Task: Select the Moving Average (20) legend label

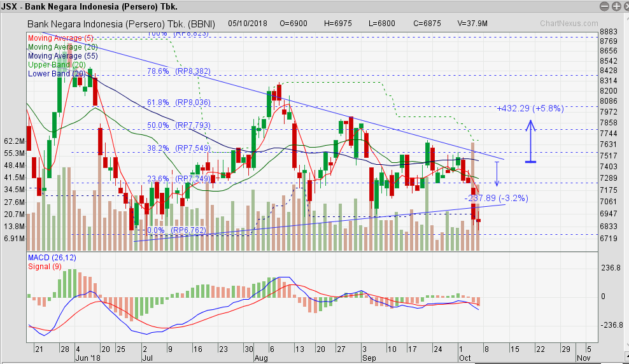Action: pyautogui.click(x=62, y=47)
